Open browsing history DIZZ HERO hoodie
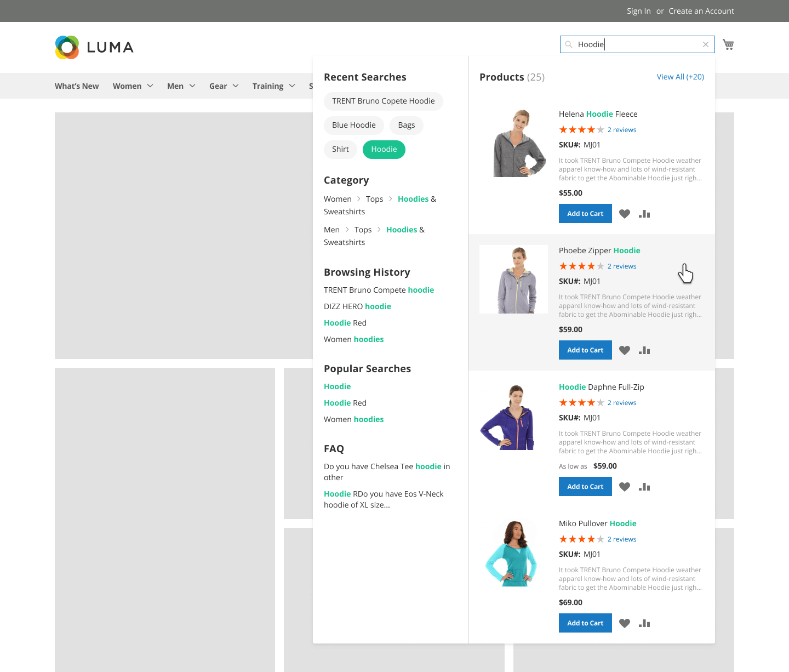 (x=357, y=306)
